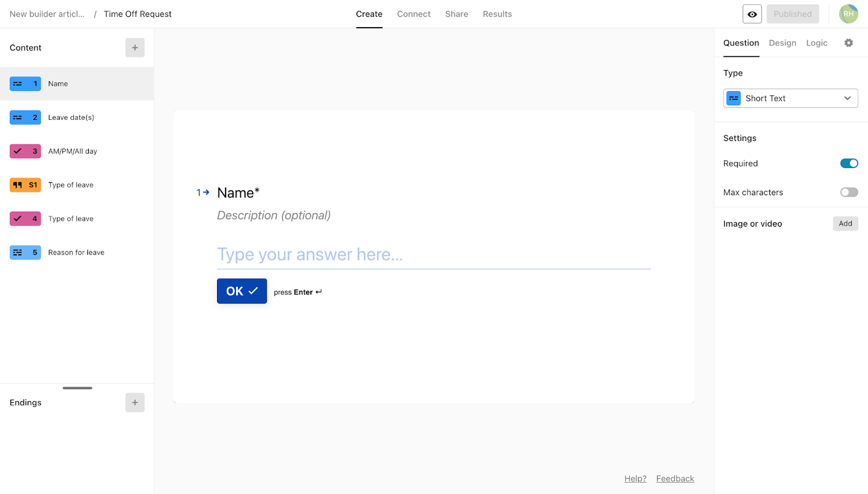This screenshot has width=868, height=494.
Task: Switch to the Share tab
Action: pos(456,14)
